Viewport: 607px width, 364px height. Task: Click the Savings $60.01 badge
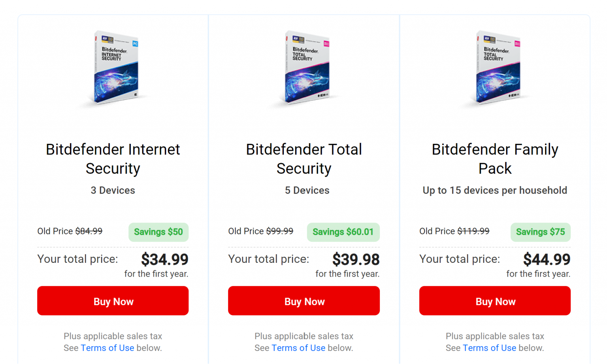tap(343, 232)
